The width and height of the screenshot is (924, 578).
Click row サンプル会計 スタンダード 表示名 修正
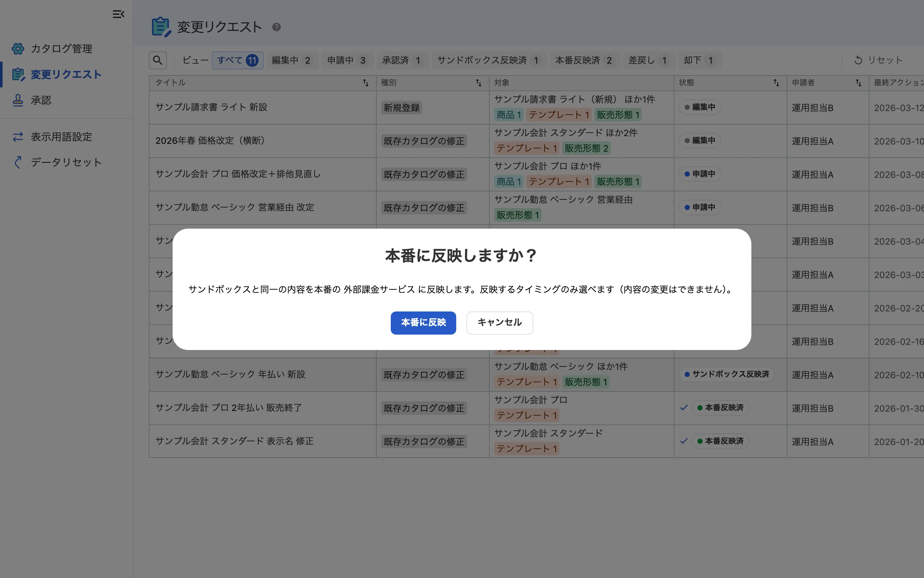[235, 441]
